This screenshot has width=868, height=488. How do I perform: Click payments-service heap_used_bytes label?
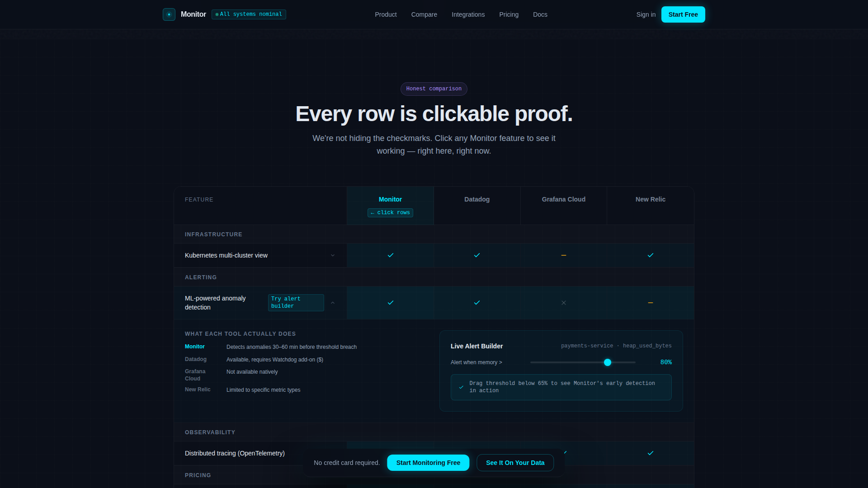point(616,346)
